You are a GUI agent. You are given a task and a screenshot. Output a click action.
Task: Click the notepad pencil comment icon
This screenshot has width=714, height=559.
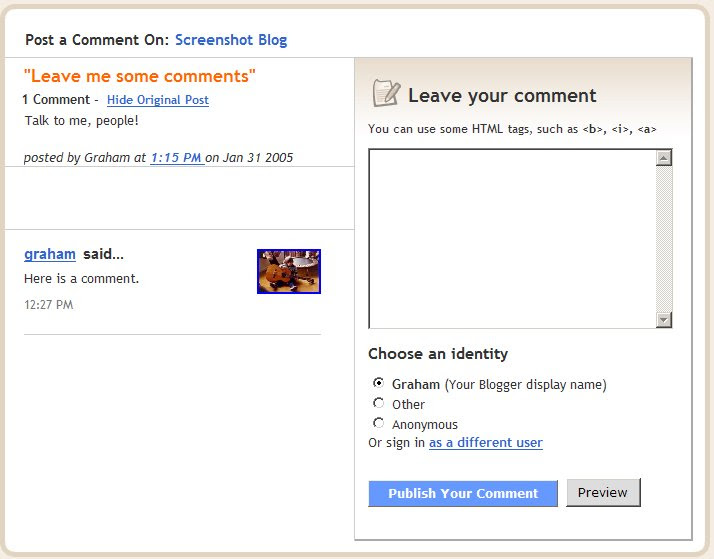click(x=386, y=93)
